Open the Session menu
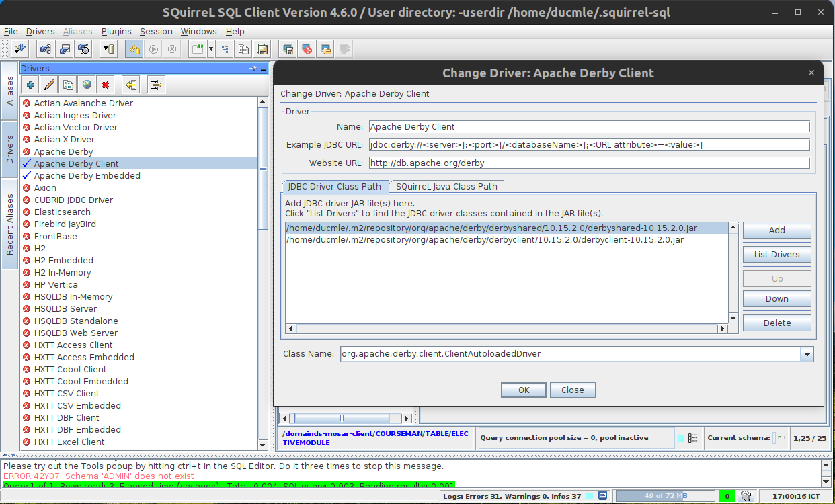 point(156,32)
